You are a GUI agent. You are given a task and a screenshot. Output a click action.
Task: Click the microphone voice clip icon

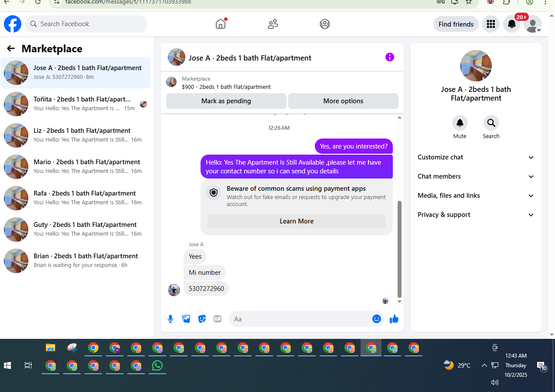170,319
